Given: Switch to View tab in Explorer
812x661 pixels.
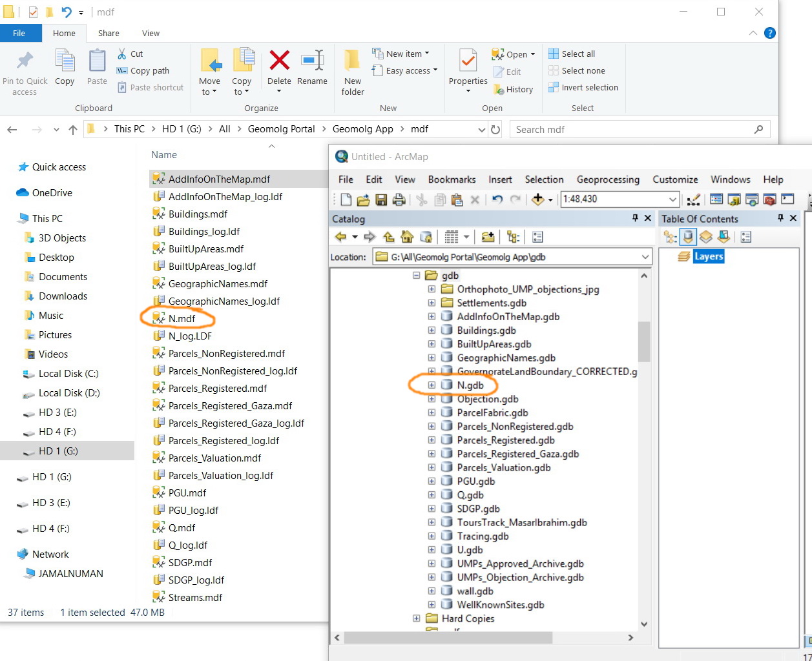Looking at the screenshot, I should [x=151, y=33].
